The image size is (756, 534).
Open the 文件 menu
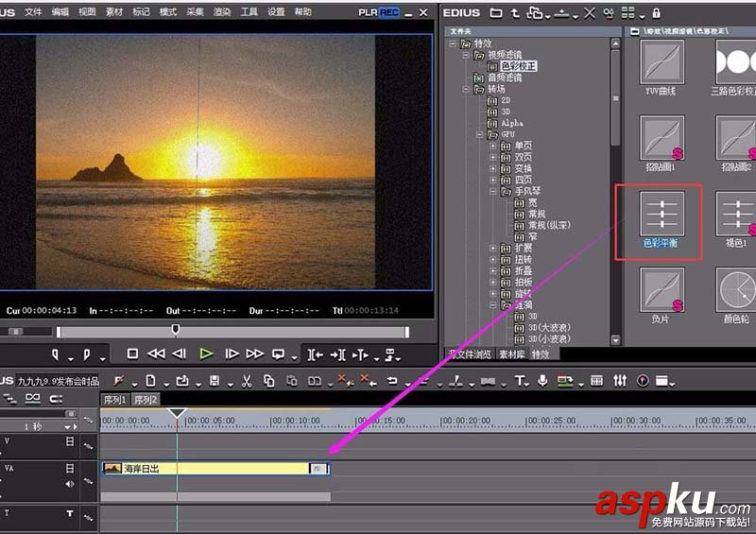click(33, 12)
